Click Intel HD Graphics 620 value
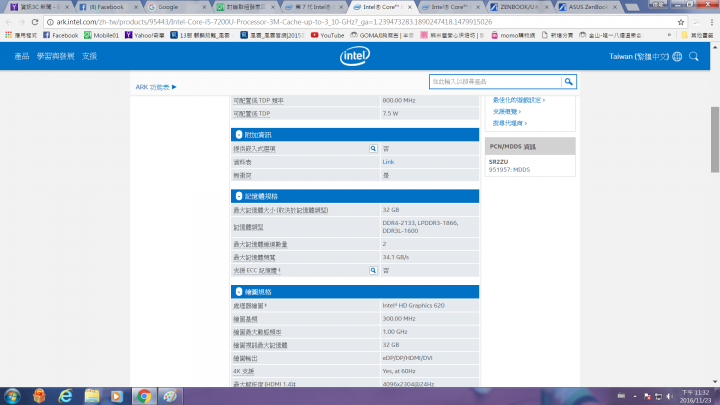Image resolution: width=720 pixels, height=405 pixels. click(413, 305)
